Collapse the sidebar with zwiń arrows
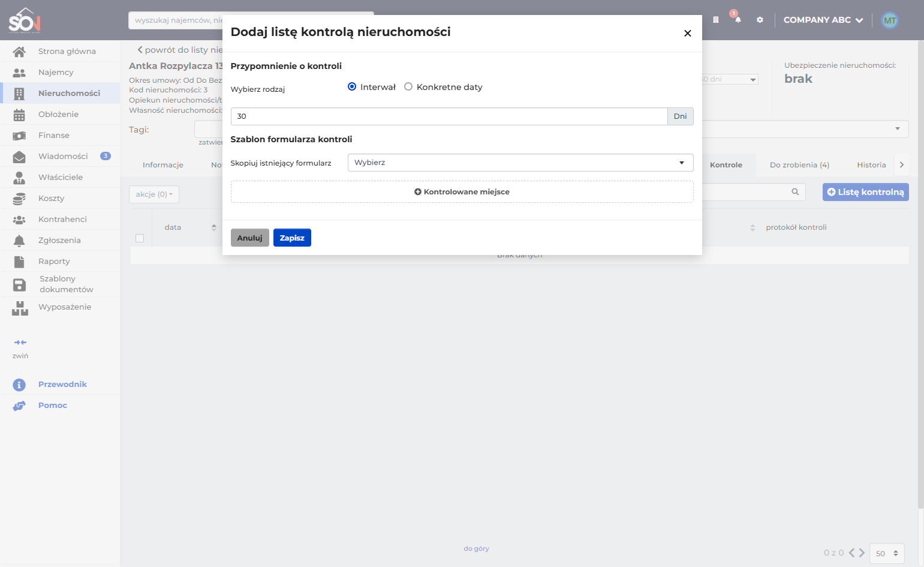The height and width of the screenshot is (567, 924). [20, 343]
